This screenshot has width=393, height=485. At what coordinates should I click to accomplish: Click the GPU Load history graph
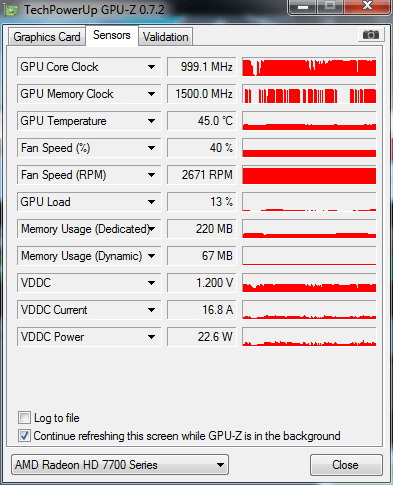[x=309, y=202]
